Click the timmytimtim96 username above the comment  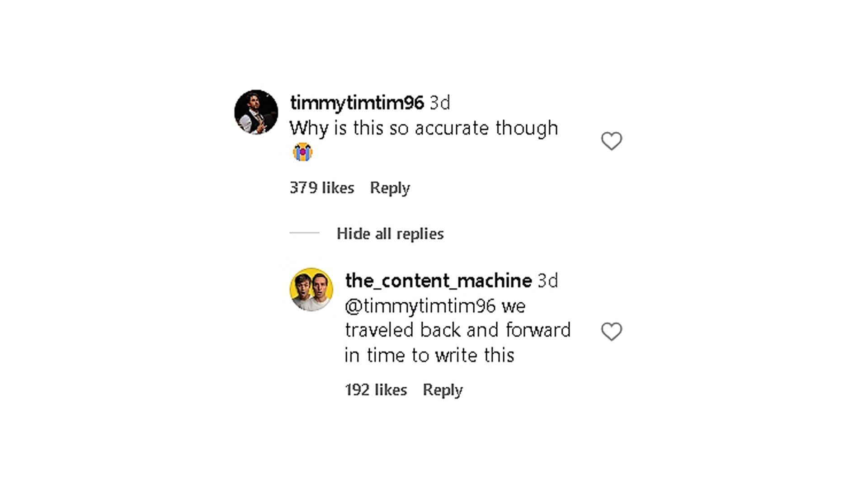[357, 103]
